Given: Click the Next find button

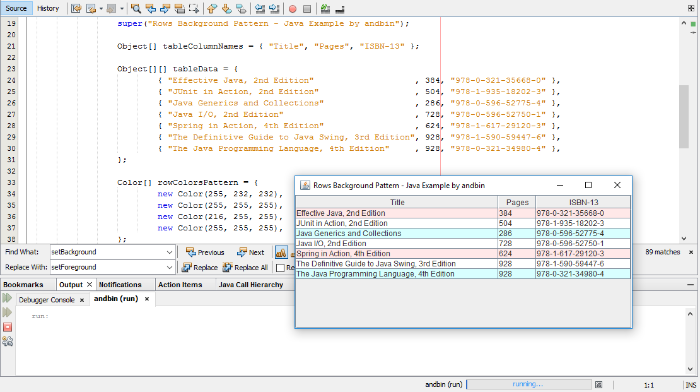Looking at the screenshot, I should point(250,252).
